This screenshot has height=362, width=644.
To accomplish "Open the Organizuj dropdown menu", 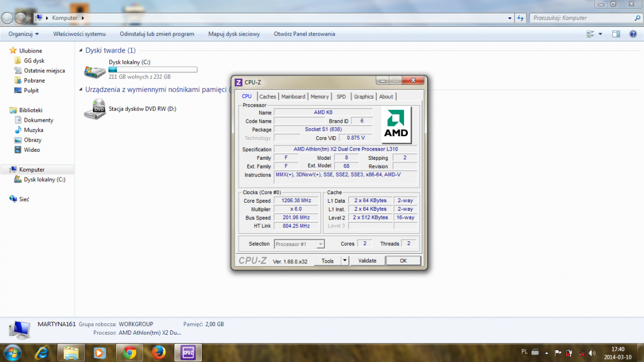I will click(x=24, y=34).
